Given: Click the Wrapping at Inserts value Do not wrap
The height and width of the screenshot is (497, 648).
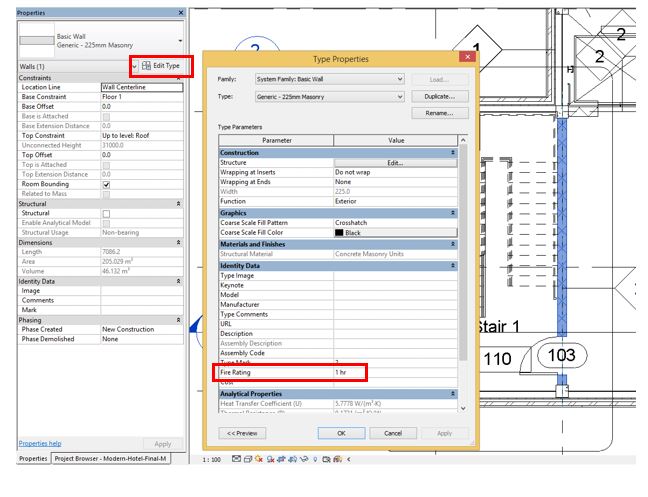Looking at the screenshot, I should tap(353, 172).
